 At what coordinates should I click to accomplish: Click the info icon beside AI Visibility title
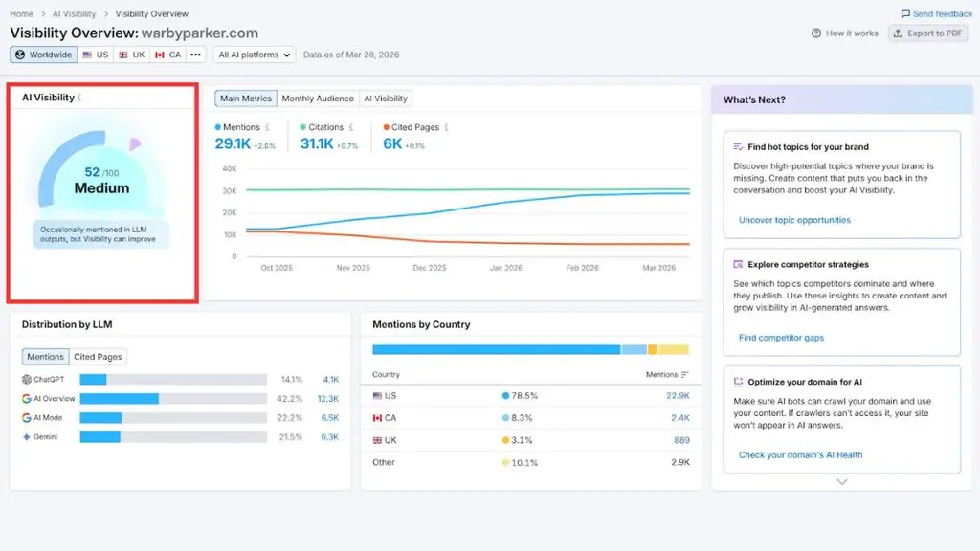pos(80,98)
